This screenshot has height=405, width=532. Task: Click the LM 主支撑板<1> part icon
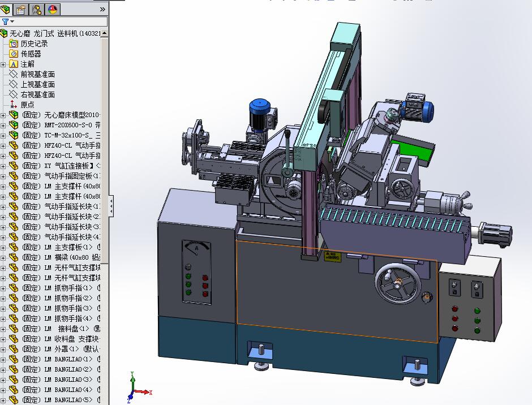tap(14, 247)
